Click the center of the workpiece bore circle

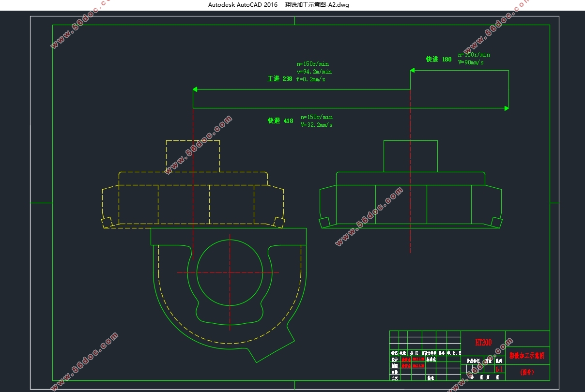230,272
